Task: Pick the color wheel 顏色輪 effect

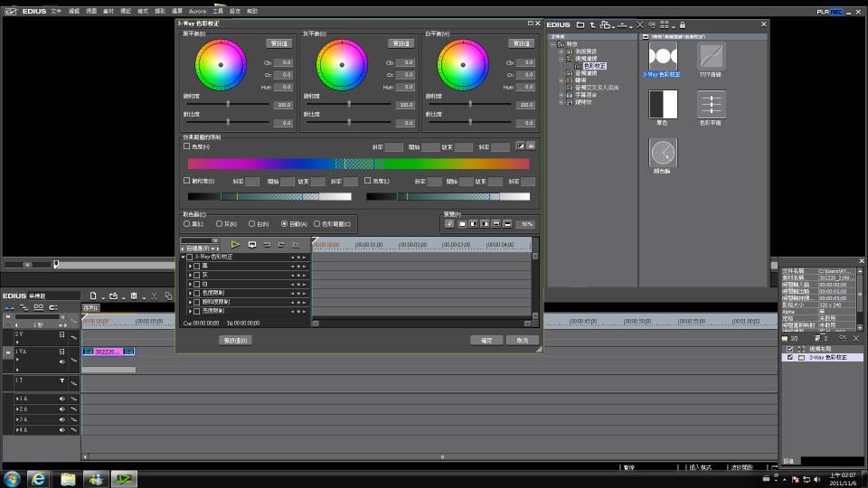Action: click(x=663, y=153)
